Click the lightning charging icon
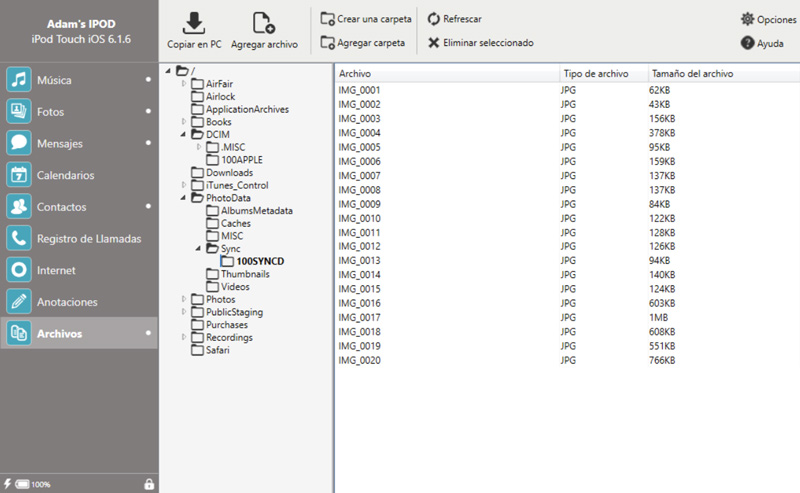800x493 pixels. tap(8, 483)
